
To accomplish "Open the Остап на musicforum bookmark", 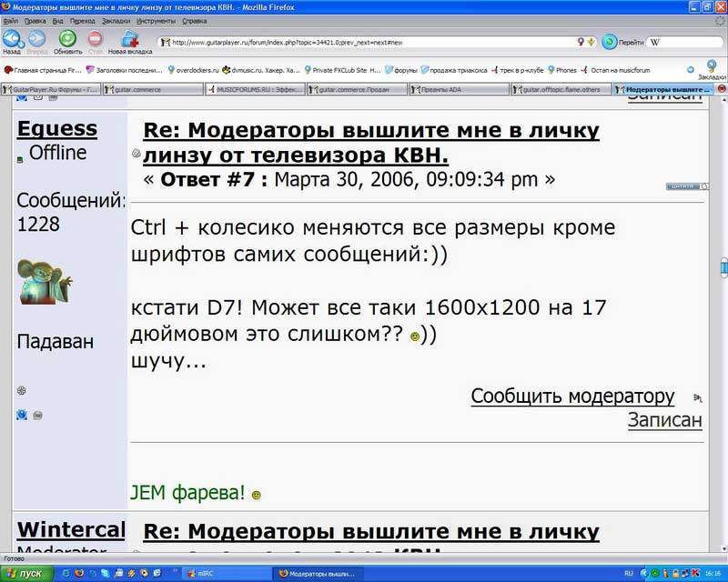I will (616, 70).
